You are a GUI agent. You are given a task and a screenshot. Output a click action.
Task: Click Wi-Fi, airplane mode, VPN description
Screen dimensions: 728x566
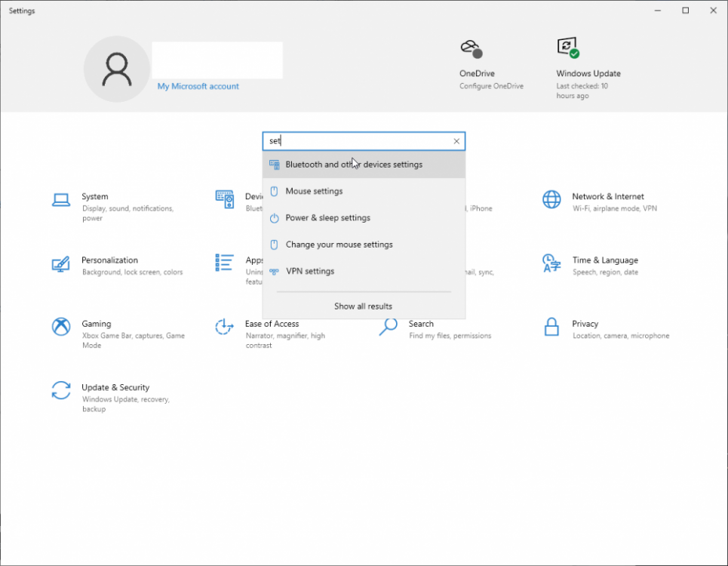(615, 208)
